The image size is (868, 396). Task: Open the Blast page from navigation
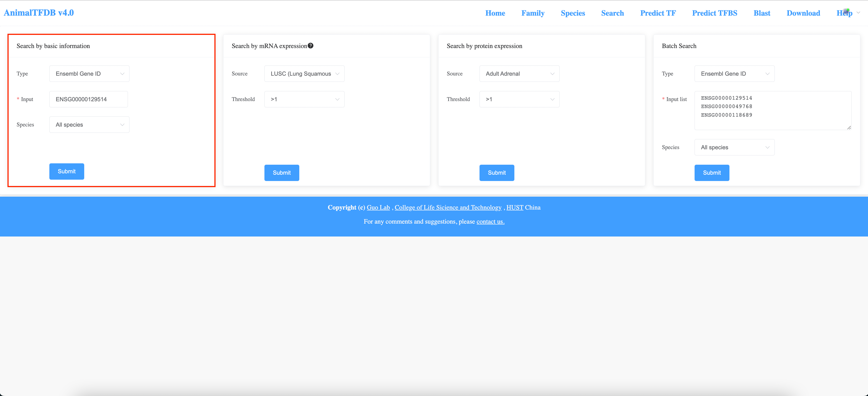point(762,13)
